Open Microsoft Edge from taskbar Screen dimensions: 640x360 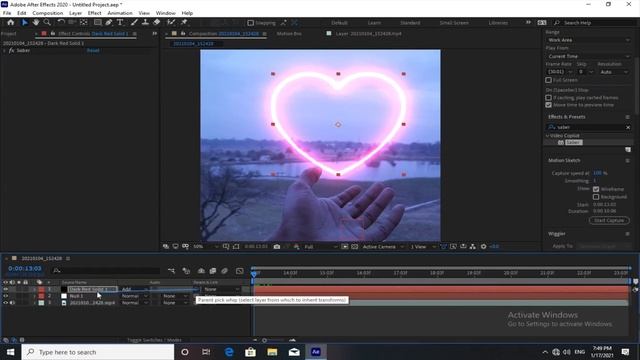tap(229, 352)
